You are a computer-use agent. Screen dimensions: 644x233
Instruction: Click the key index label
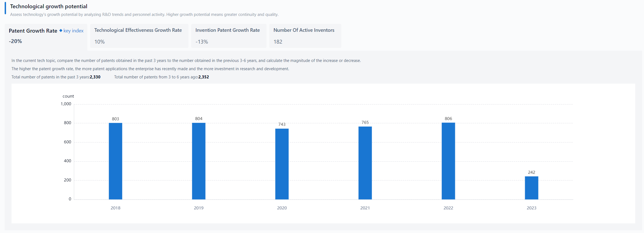coord(73,31)
